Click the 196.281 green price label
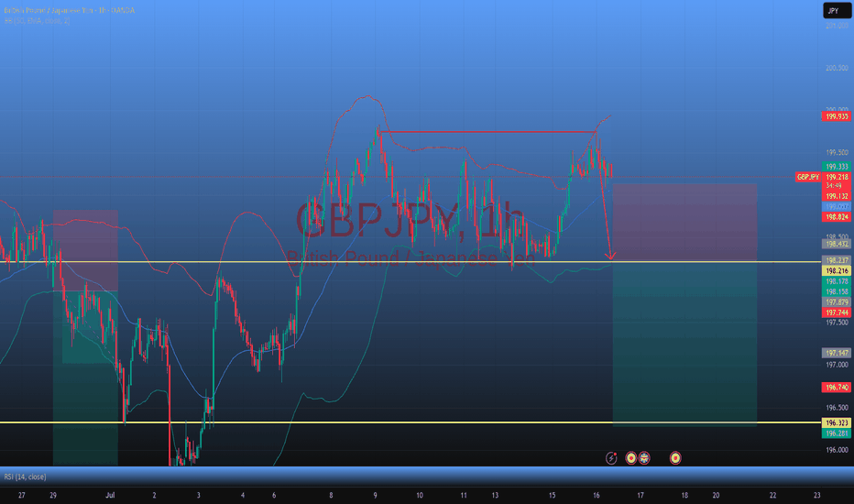This screenshot has height=504, width=854. tap(836, 433)
